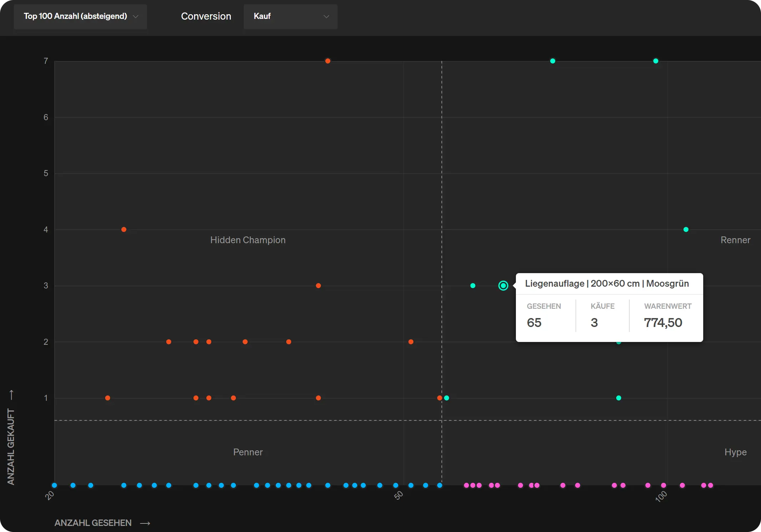This screenshot has width=761, height=532.
Task: Click the green dot at 1 purchase near dashed line
Action: click(x=447, y=398)
